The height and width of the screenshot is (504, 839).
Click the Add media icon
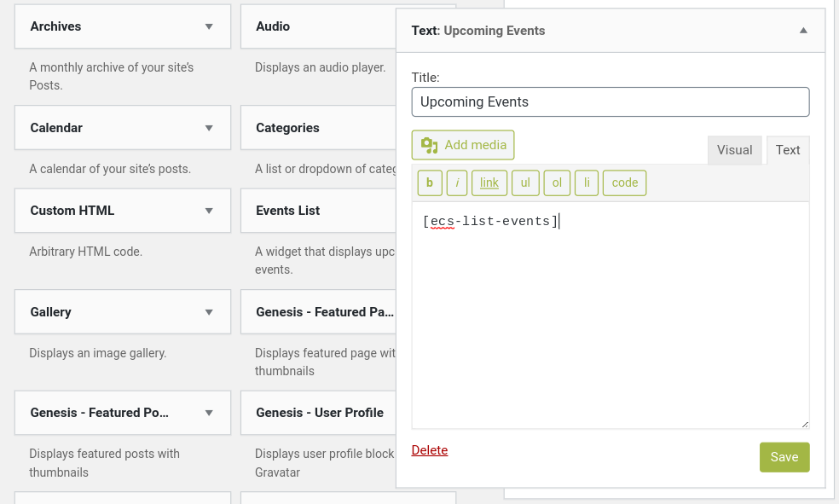(429, 145)
